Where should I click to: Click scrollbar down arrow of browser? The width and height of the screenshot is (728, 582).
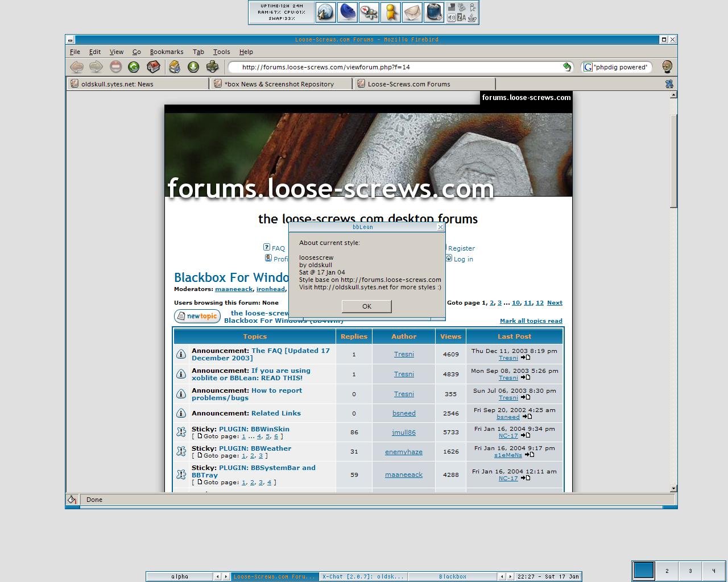click(x=673, y=488)
